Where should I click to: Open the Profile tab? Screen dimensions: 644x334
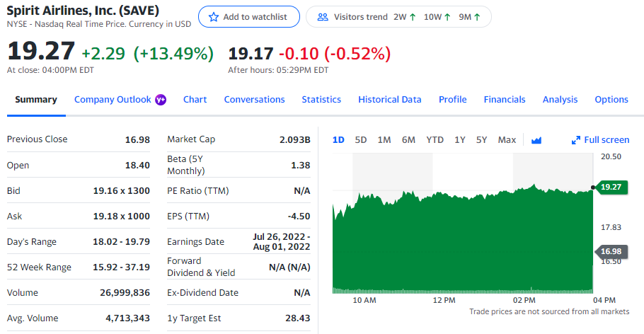click(453, 99)
